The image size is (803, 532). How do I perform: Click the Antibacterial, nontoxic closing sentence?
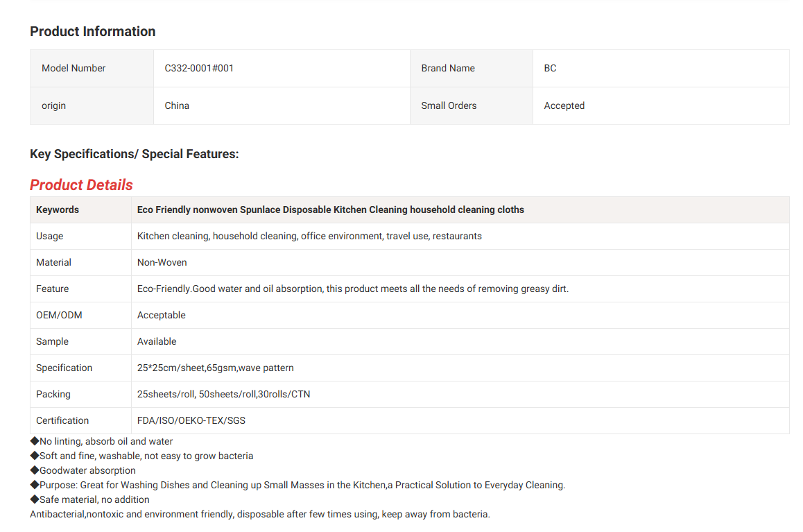259,514
